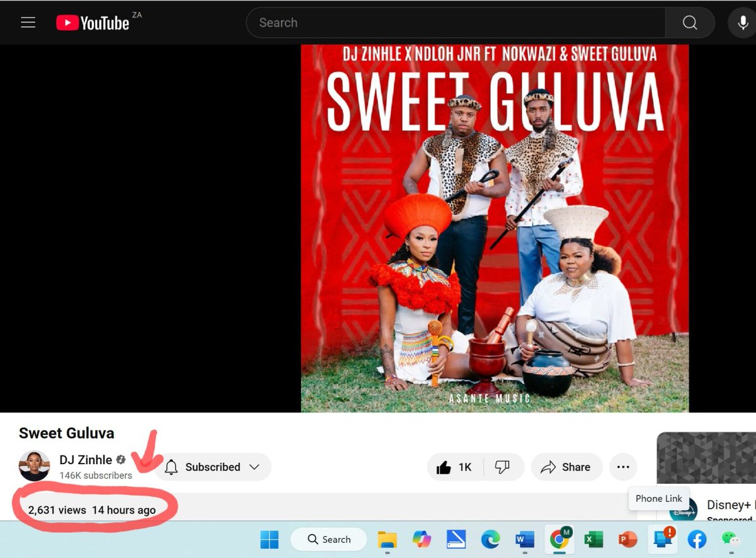The height and width of the screenshot is (558, 756).
Task: Click the verified badge beside DJ Zinhle
Action: pos(120,460)
